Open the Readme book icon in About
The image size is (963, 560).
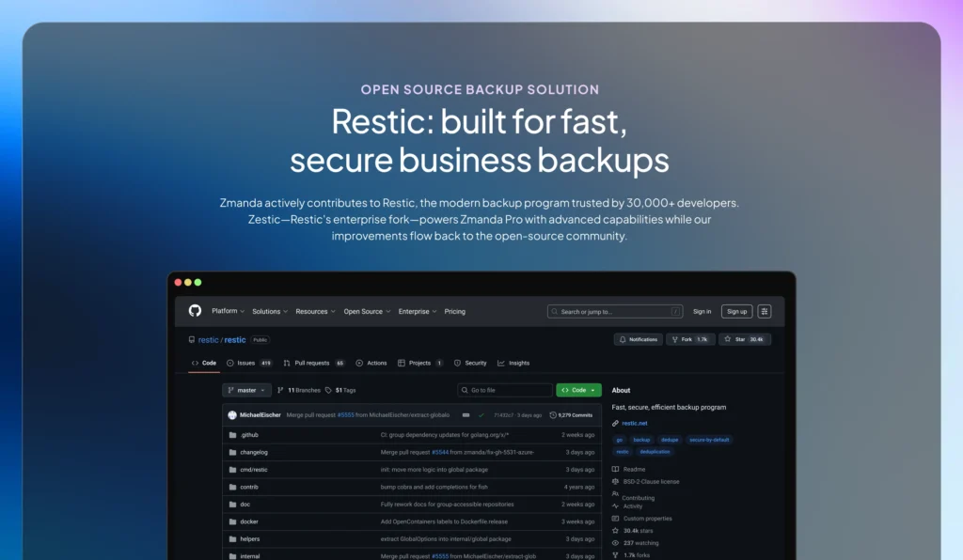click(616, 469)
